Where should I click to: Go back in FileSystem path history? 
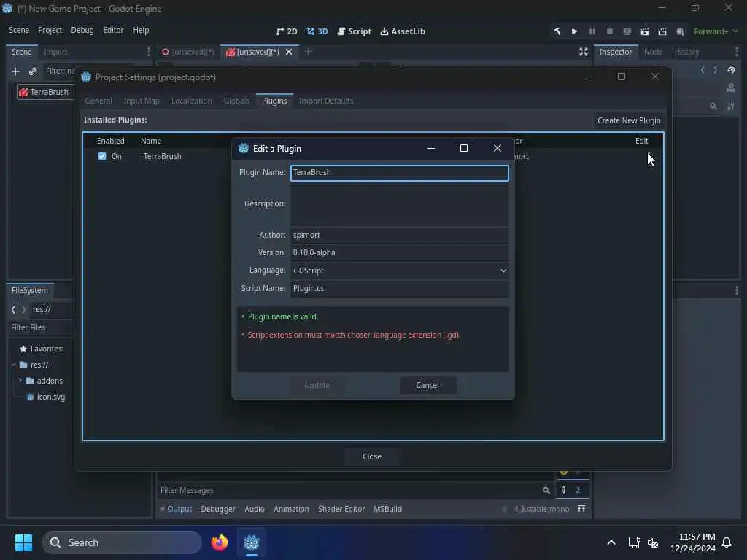[x=13, y=309]
